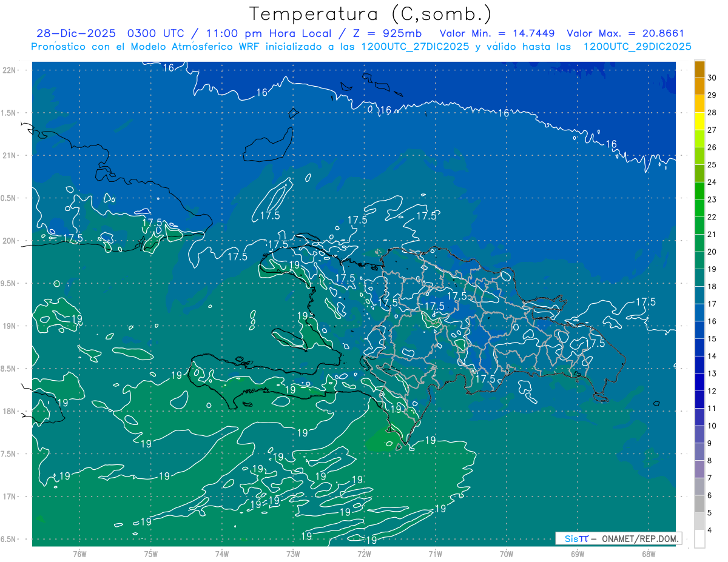Viewport: 728px width, 562px height.
Task: Click the dark blue colorbar segment between 12 and 13
Action: 699,382
